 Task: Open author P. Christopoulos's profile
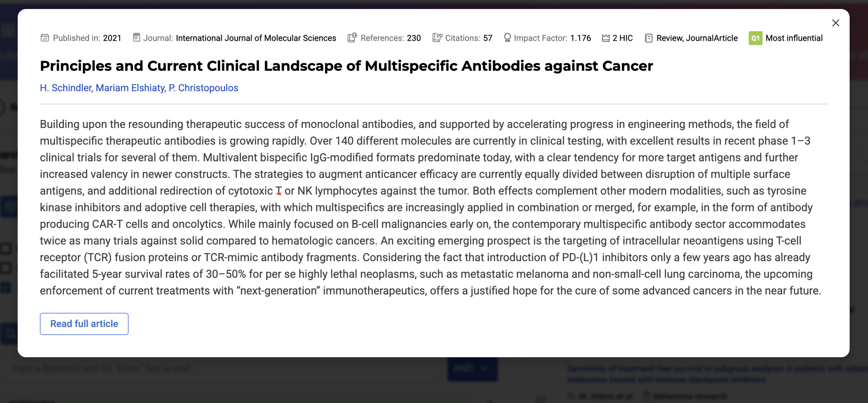[203, 88]
